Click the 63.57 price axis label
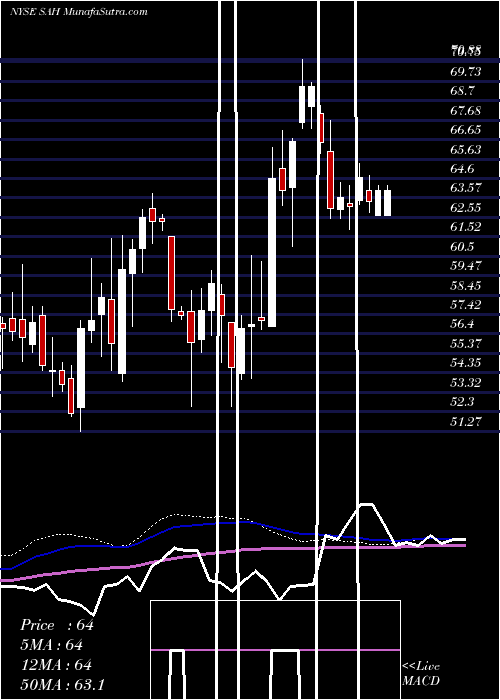 click(x=466, y=188)
